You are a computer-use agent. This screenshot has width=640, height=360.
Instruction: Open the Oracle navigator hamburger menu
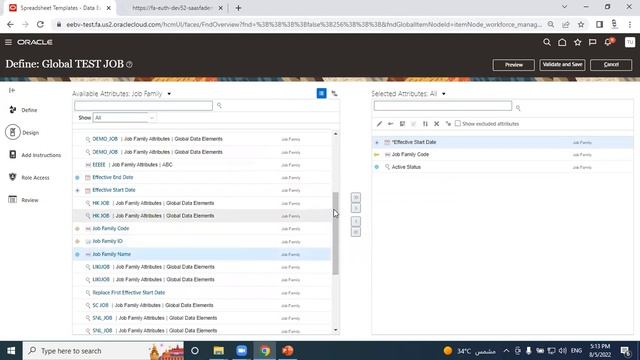[8, 42]
